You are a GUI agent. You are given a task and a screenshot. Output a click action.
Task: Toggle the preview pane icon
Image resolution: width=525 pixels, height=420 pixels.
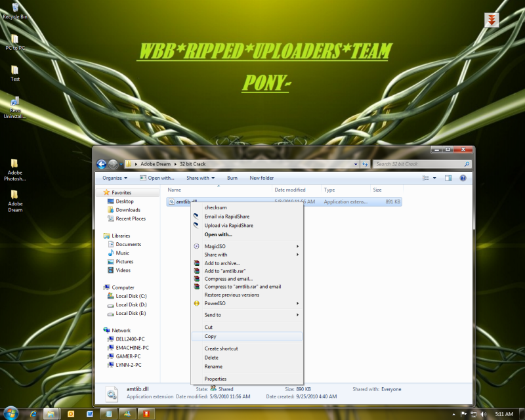coord(448,178)
